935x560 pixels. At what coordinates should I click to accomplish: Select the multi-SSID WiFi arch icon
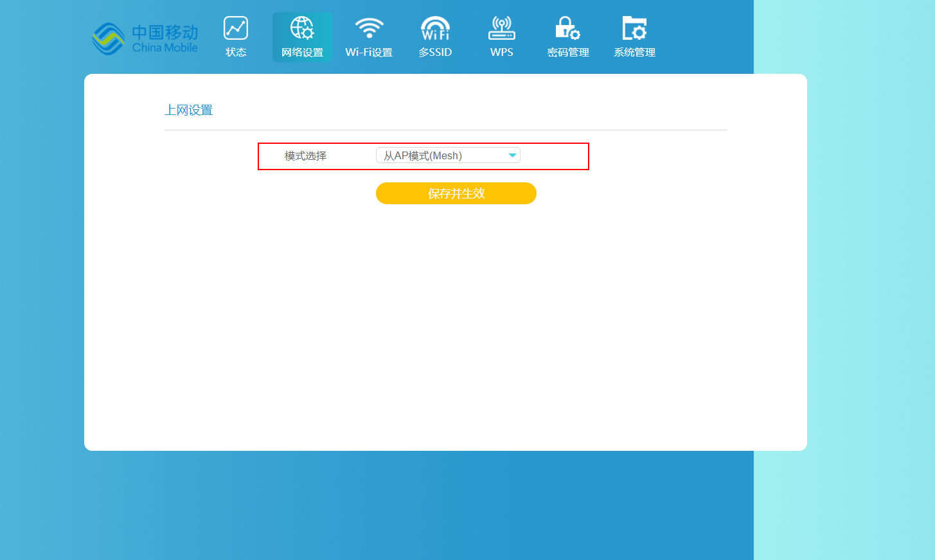435,28
